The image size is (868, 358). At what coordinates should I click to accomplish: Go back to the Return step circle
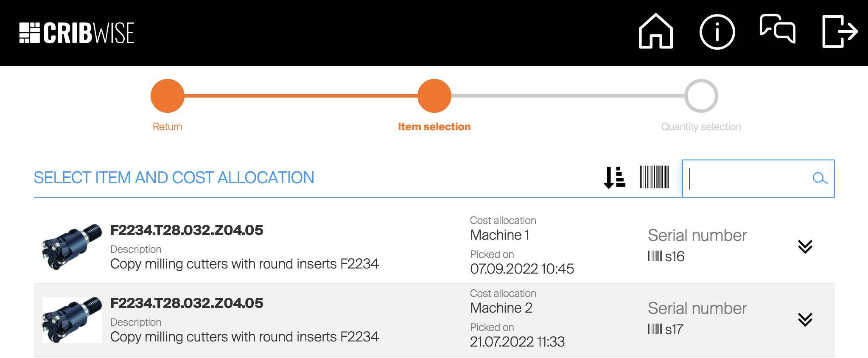coord(168,96)
